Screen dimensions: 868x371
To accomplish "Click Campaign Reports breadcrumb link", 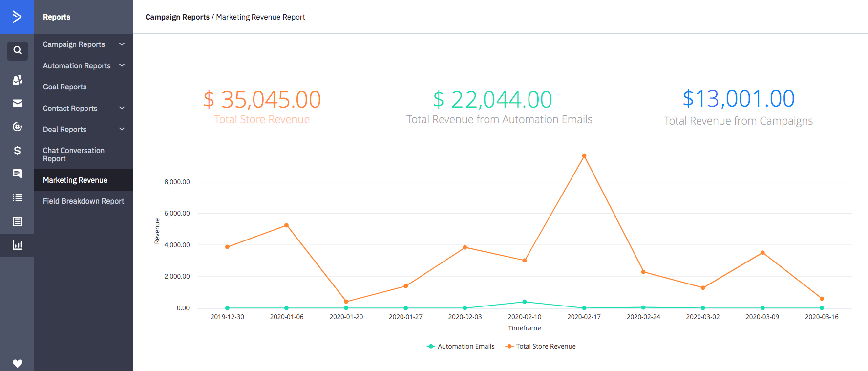I will point(177,17).
